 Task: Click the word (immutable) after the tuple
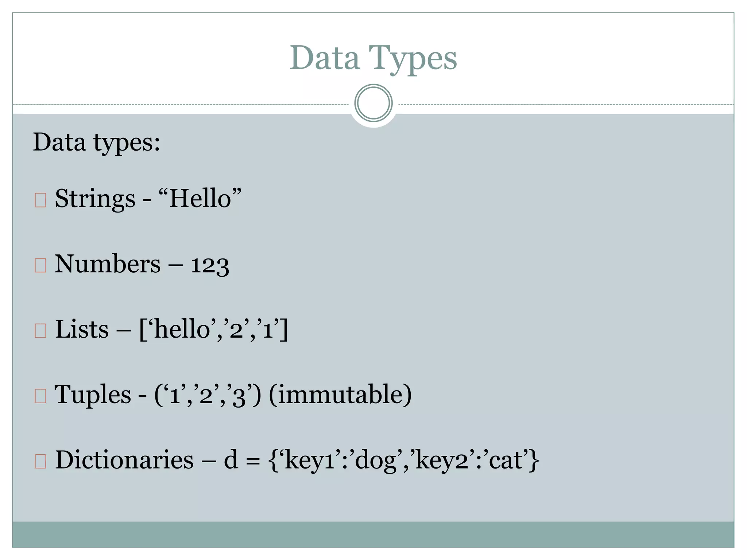[x=340, y=395]
